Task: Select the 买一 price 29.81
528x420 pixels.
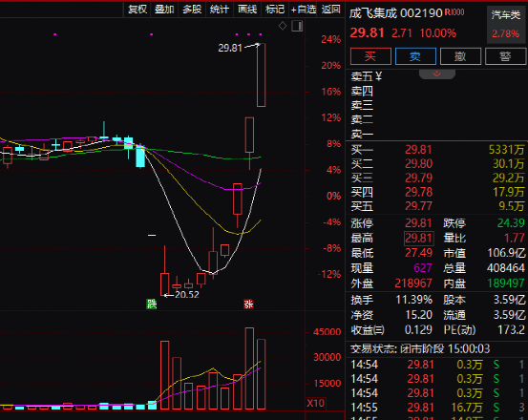Action: [x=418, y=150]
